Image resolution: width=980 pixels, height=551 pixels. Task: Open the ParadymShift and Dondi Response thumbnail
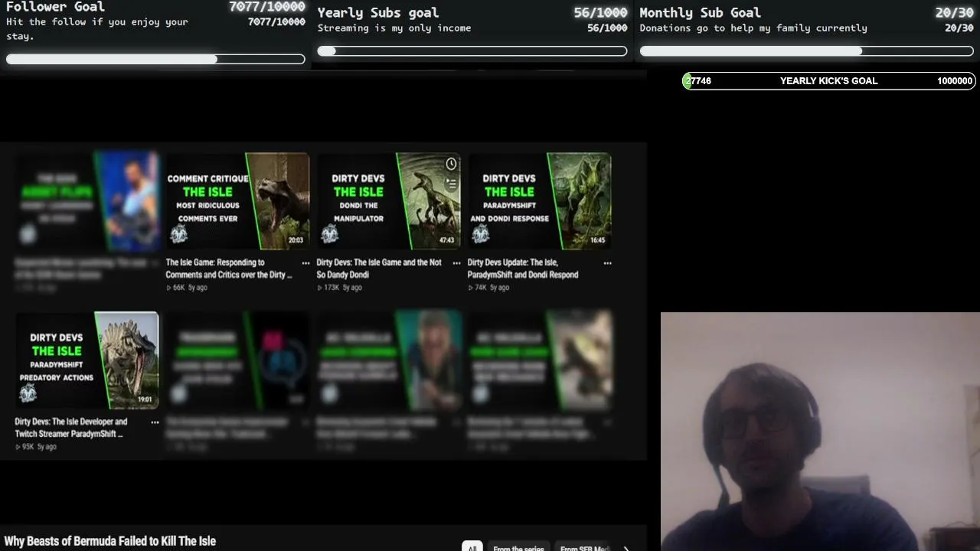539,201
